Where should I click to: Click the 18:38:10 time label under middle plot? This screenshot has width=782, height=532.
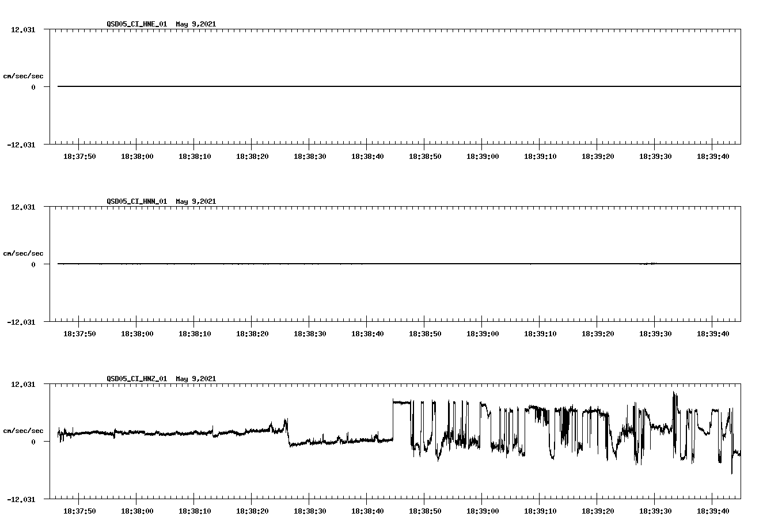[x=194, y=332]
